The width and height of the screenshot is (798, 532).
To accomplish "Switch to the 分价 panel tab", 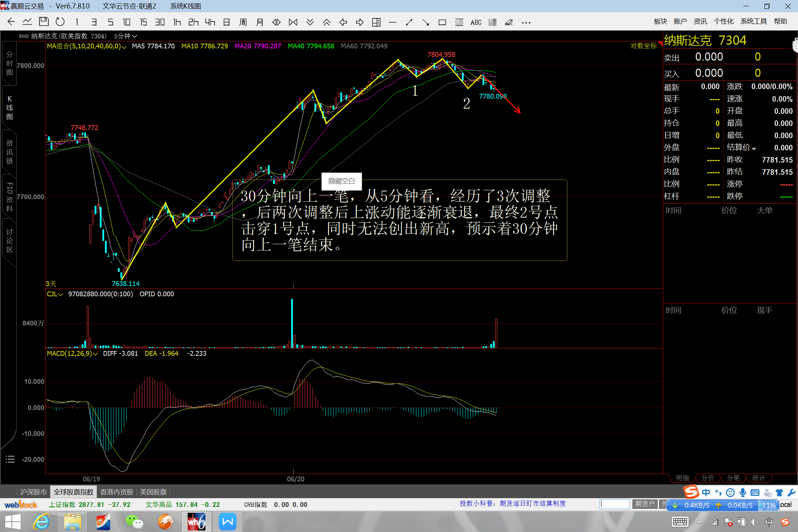I will [708, 478].
